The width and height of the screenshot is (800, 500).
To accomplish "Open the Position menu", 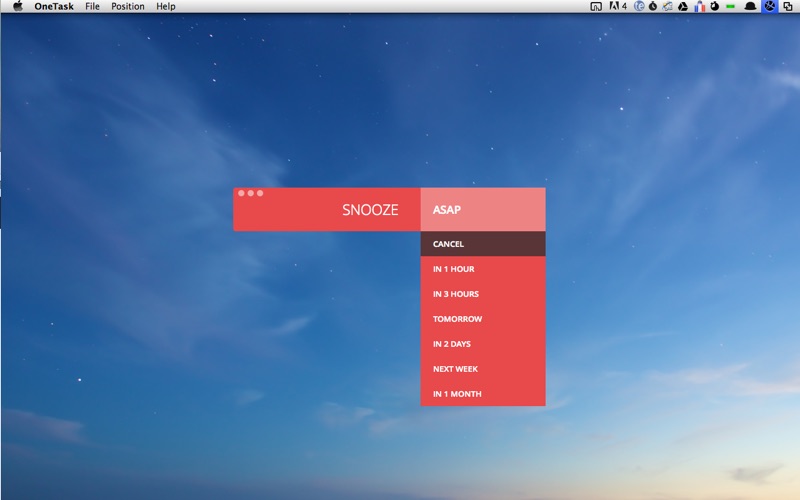I will tap(128, 6).
